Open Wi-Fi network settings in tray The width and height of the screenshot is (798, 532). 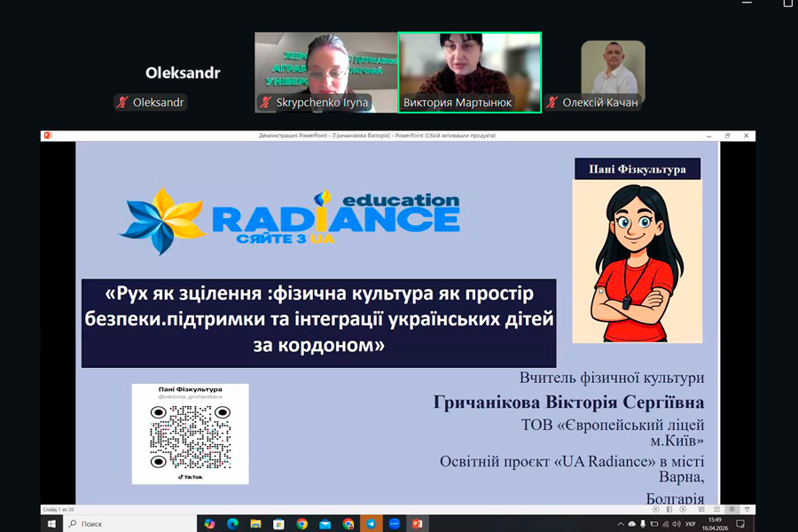coord(665,524)
